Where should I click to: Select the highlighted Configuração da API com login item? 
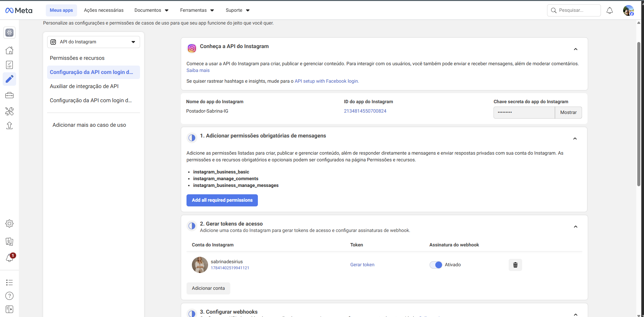(94, 72)
